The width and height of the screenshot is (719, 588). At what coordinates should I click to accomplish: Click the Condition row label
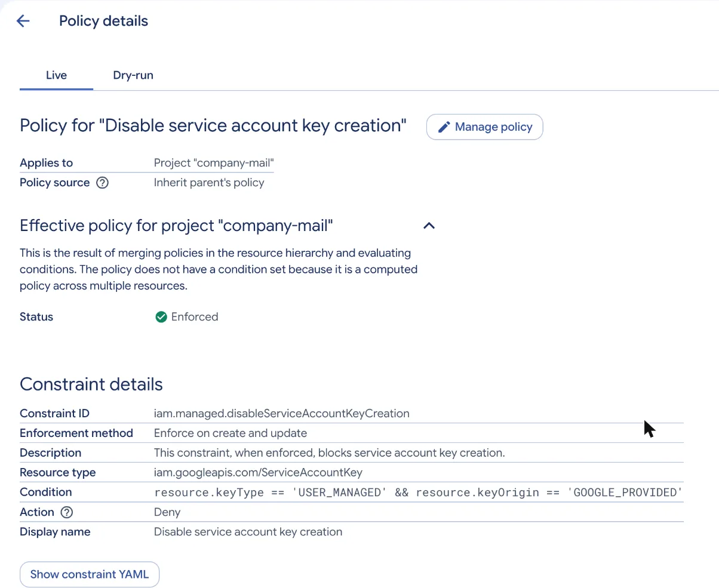[46, 492]
